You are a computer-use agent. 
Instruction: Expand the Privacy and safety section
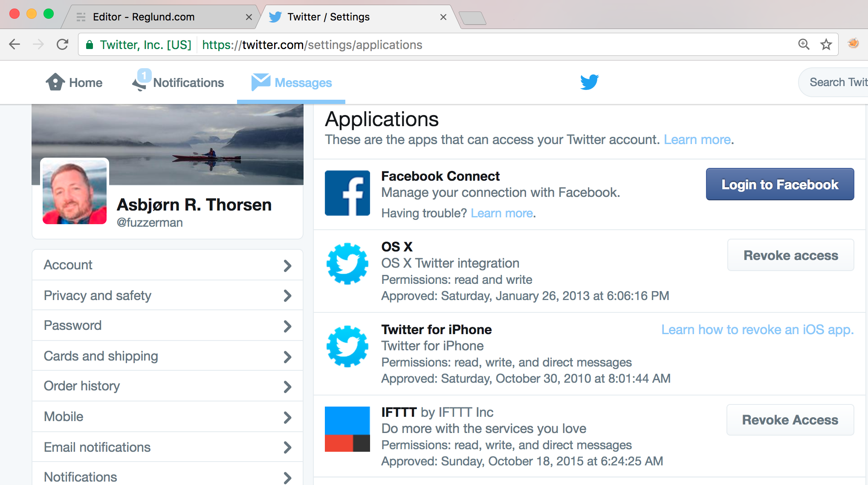[169, 295]
